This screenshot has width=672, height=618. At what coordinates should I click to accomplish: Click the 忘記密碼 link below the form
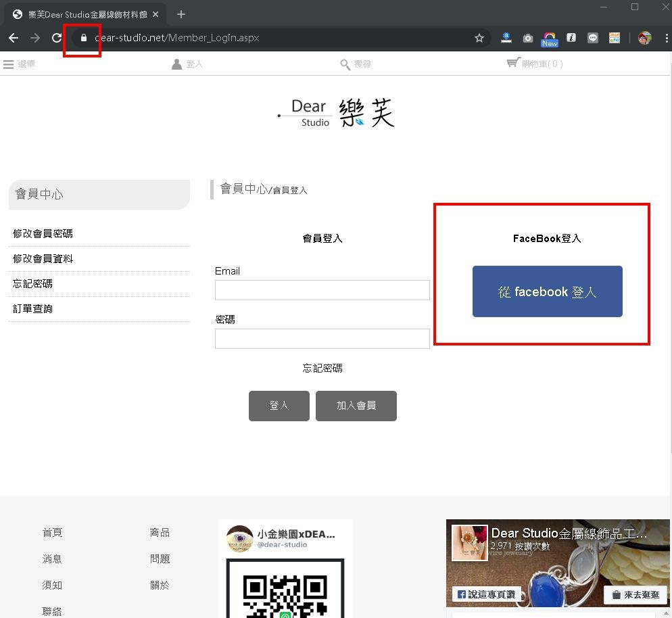322,368
